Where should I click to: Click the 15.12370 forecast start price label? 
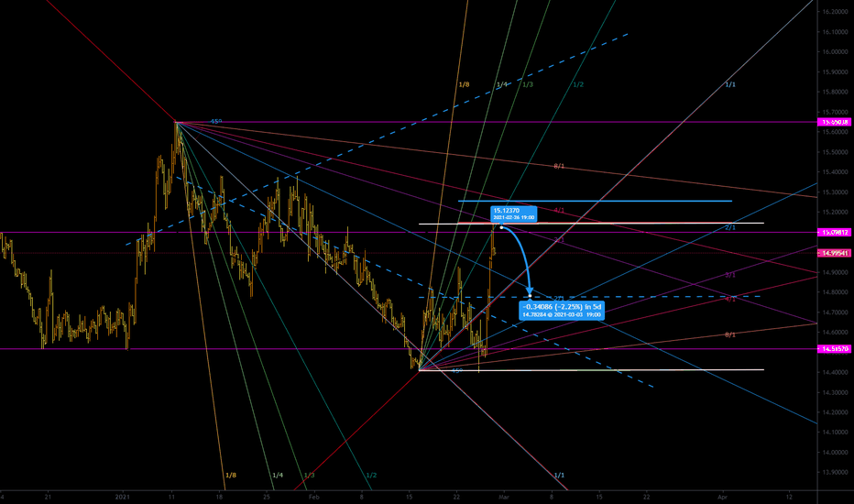click(514, 214)
